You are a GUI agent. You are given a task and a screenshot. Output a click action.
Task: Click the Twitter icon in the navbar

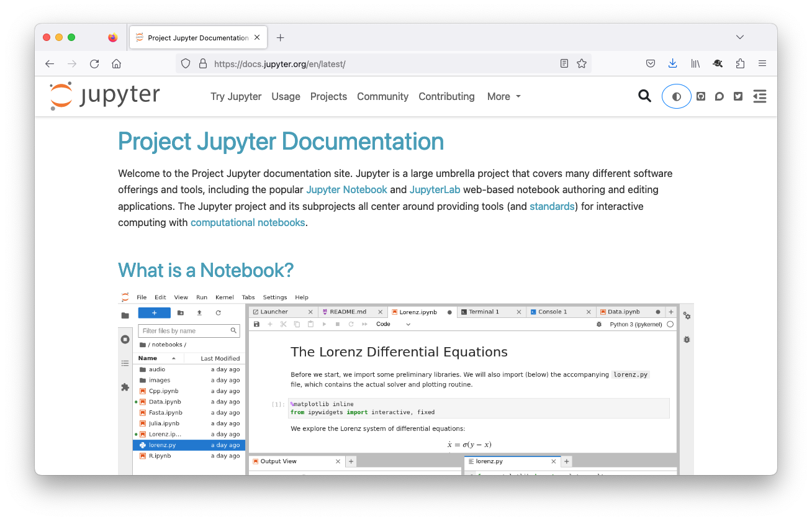738,96
